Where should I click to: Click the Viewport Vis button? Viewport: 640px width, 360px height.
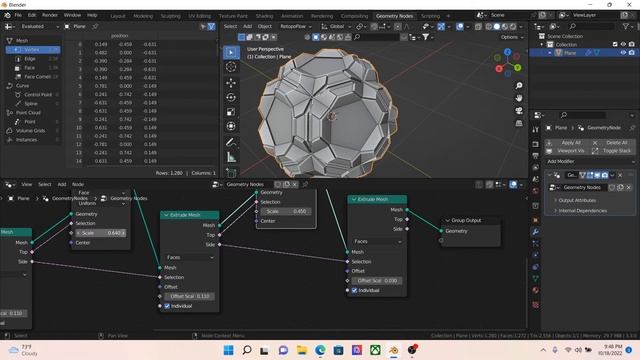(567, 151)
